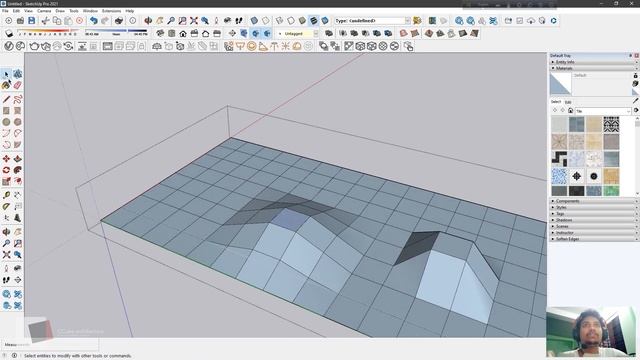Click current Default material preview
This screenshot has width=640, height=360.
[x=561, y=84]
